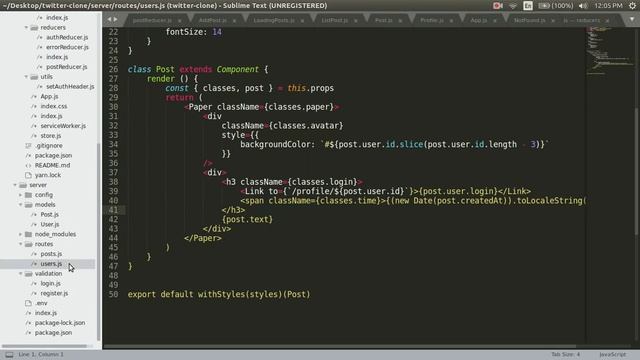Collapse the utils folder
Image resolution: width=640 pixels, height=360 pixels.
(x=27, y=77)
